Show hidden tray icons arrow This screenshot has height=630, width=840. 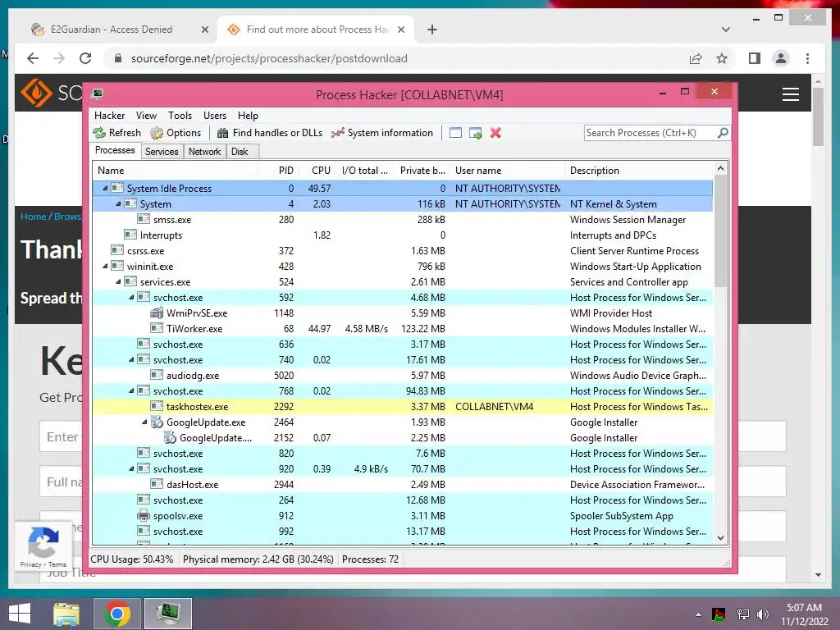pos(698,614)
